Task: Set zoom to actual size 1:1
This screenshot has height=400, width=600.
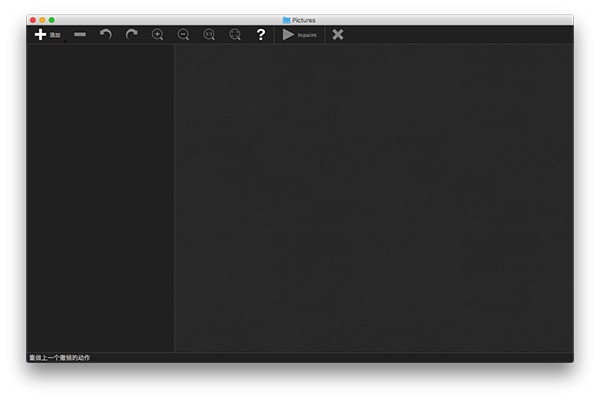Action: pyautogui.click(x=209, y=34)
